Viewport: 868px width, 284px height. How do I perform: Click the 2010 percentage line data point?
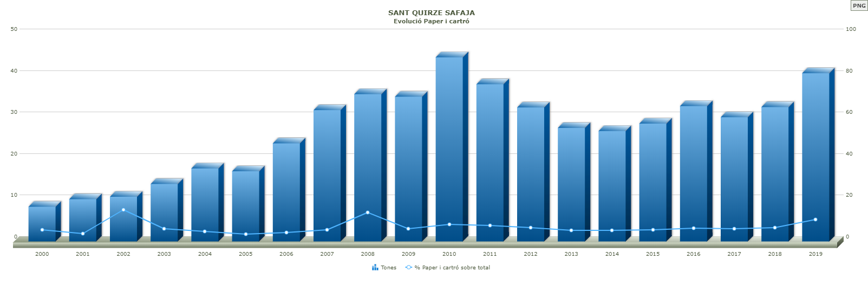point(449,224)
